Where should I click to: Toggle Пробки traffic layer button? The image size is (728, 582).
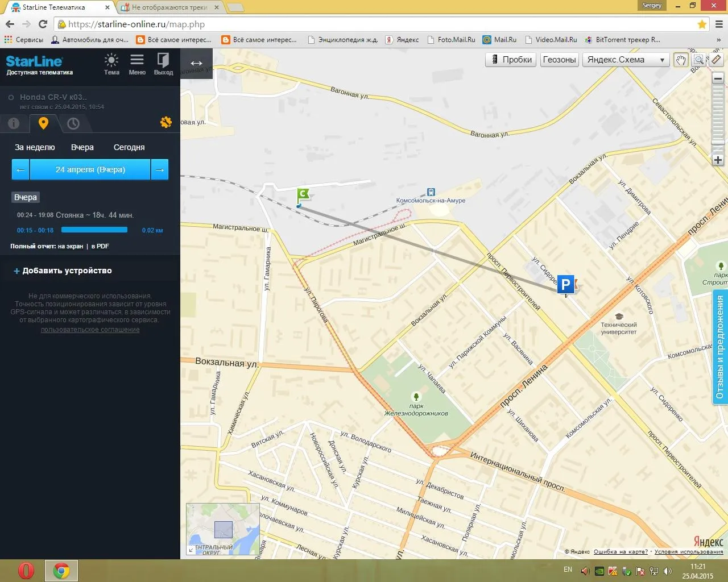coord(510,60)
